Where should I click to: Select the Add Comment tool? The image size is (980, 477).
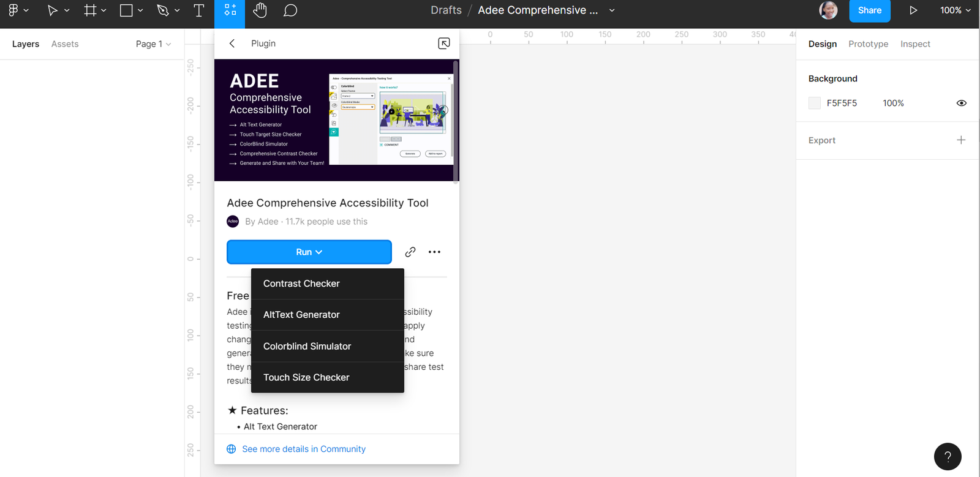(x=290, y=10)
